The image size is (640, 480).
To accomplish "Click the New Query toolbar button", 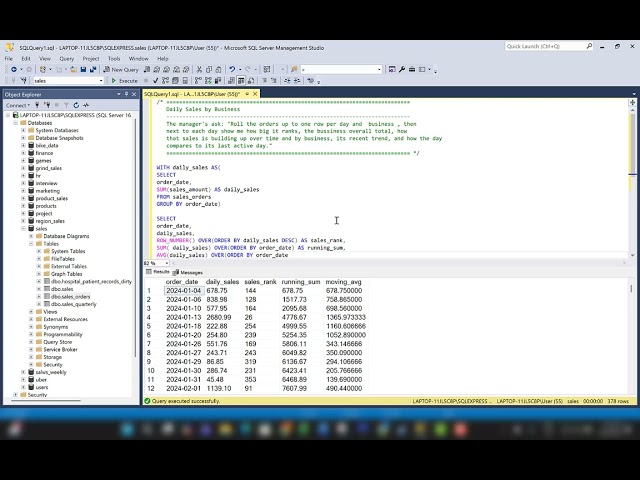I will coord(121,69).
